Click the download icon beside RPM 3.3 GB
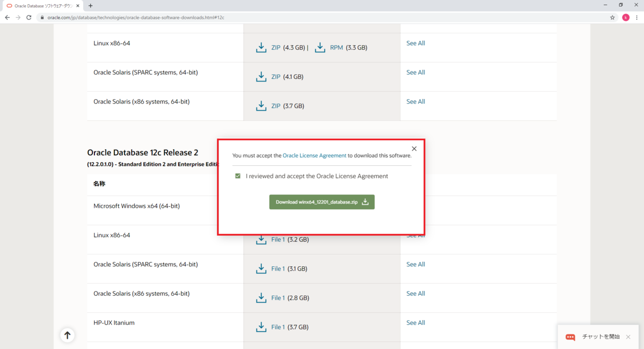 [x=320, y=47]
